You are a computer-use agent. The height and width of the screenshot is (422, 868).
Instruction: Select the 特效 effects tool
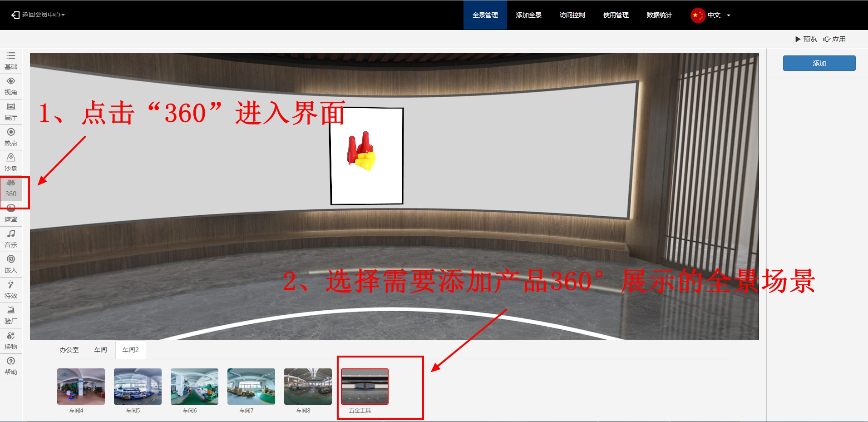pyautogui.click(x=11, y=289)
